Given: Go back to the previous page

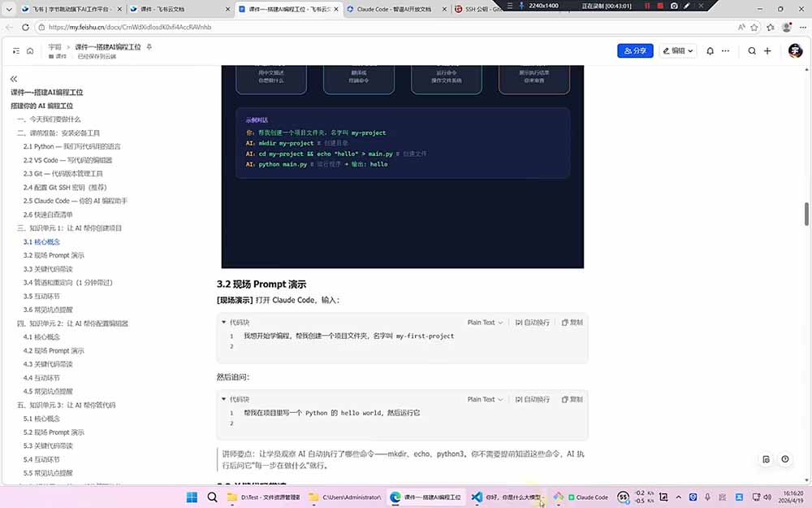Looking at the screenshot, I should tap(9, 27).
